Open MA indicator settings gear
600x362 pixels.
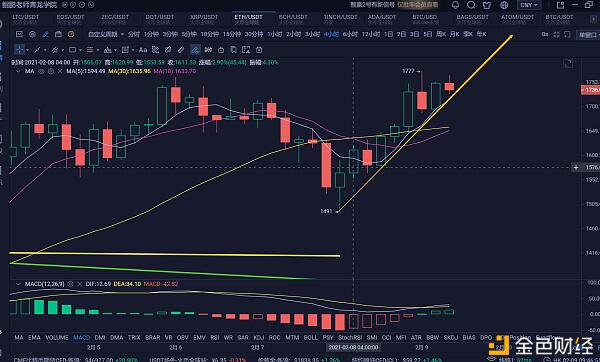pyautogui.click(x=51, y=71)
